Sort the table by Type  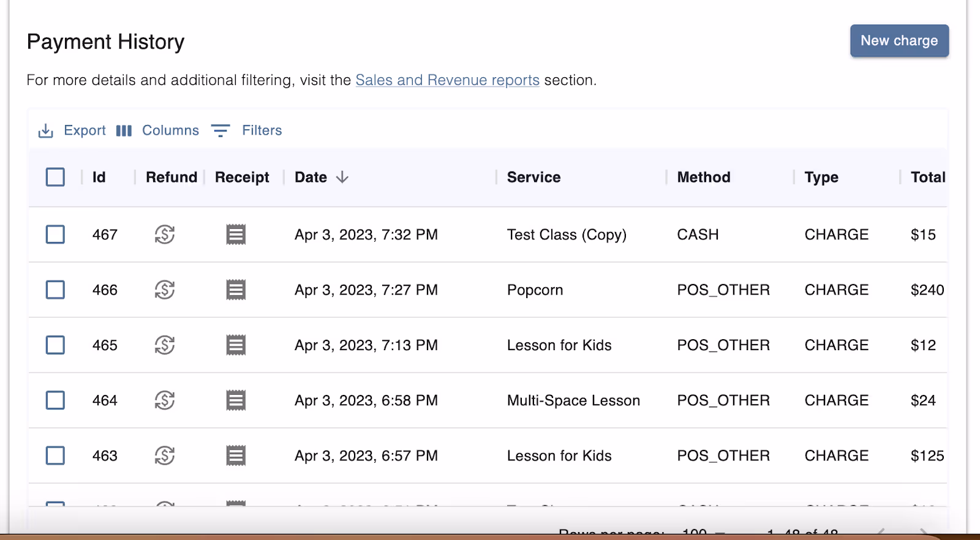coord(821,178)
